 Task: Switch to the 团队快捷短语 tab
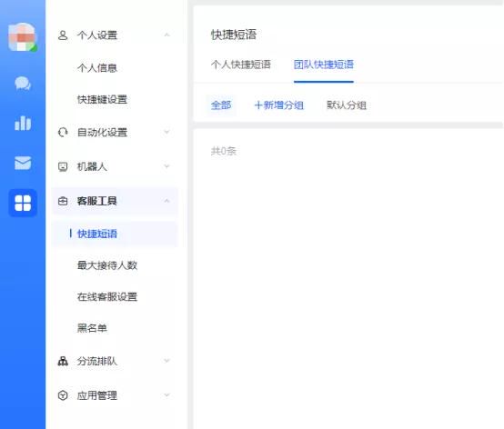point(323,65)
